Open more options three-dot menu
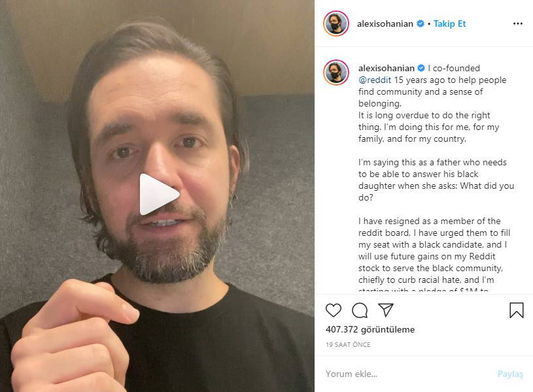The height and width of the screenshot is (392, 533). (518, 24)
